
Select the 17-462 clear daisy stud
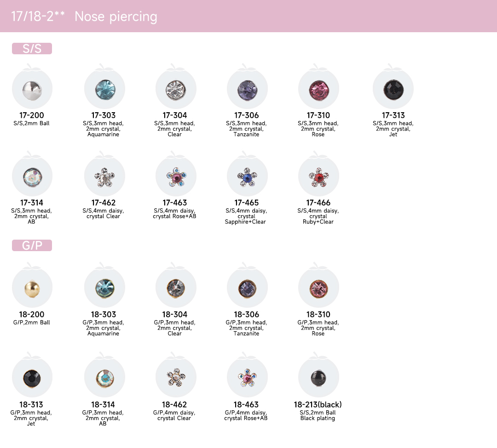pyautogui.click(x=104, y=176)
